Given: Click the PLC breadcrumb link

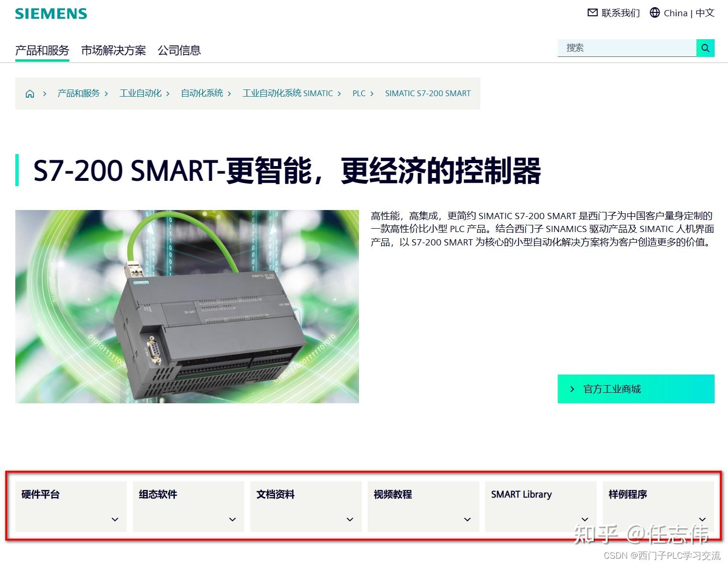Looking at the screenshot, I should pos(359,93).
